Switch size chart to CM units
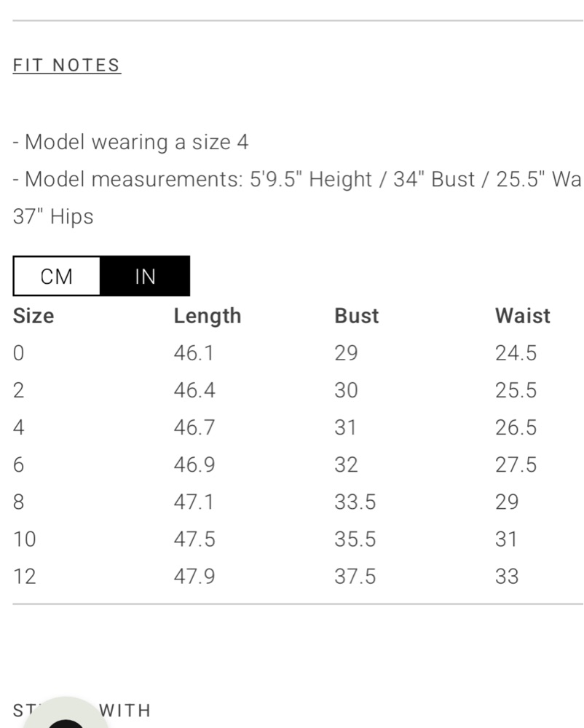The width and height of the screenshot is (584, 728). pyautogui.click(x=57, y=276)
